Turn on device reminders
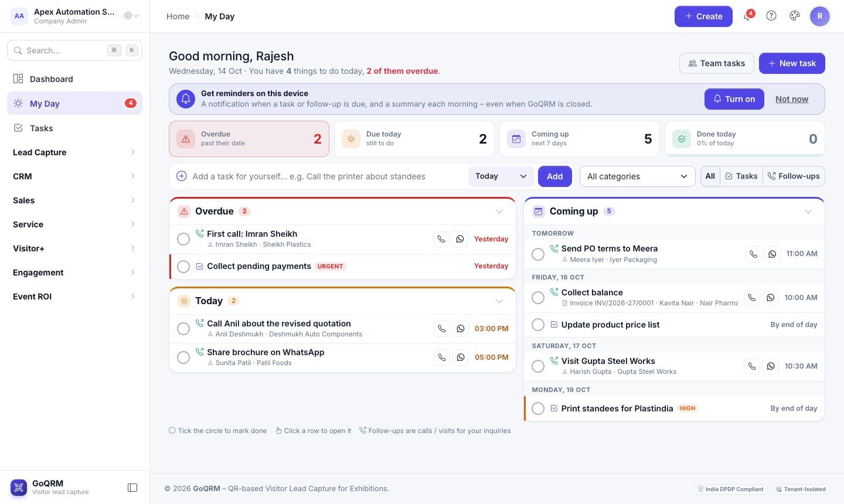 click(734, 99)
